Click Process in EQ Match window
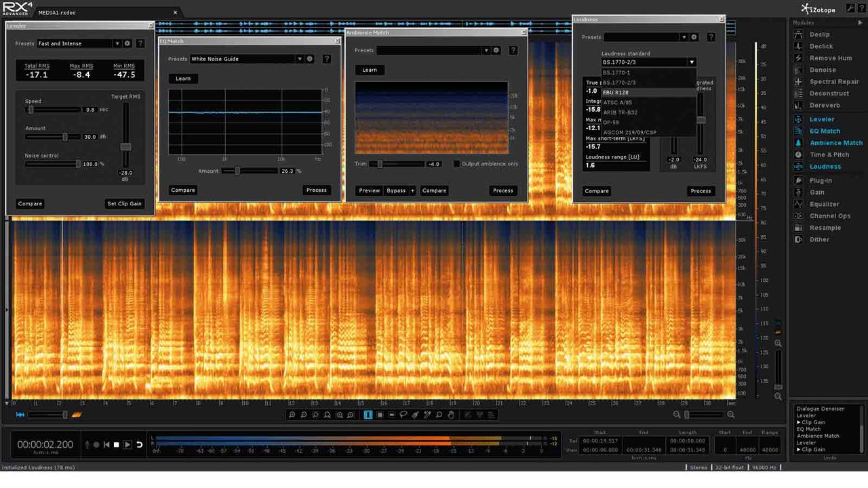This screenshot has width=868, height=488. 317,190
